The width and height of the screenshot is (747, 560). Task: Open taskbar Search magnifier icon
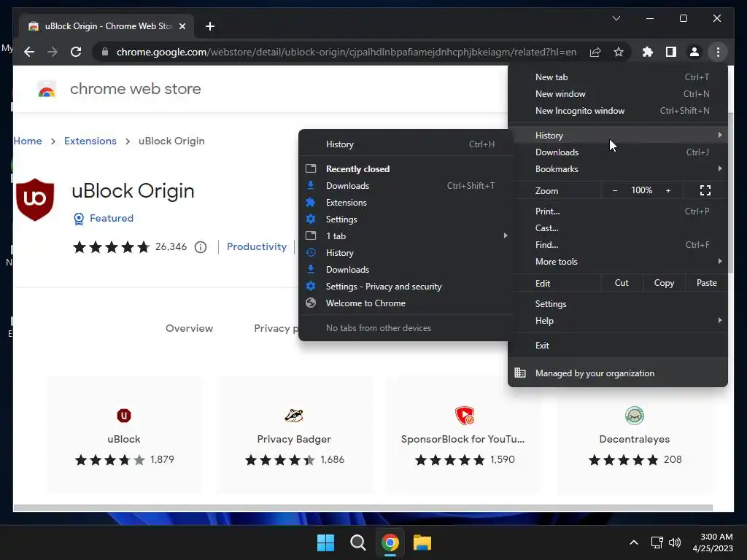[357, 542]
